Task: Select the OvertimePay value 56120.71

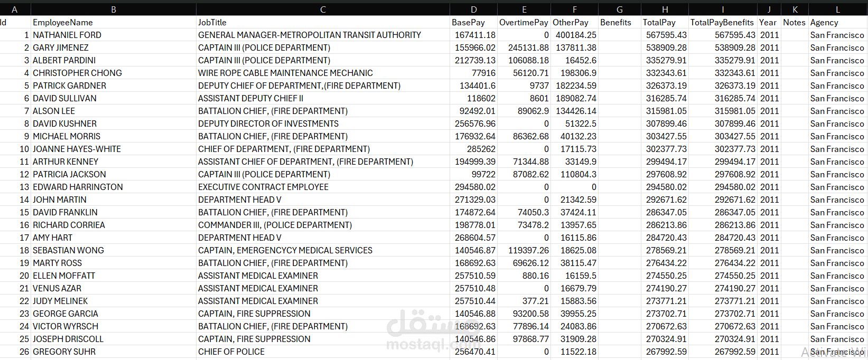Action: 524,73
